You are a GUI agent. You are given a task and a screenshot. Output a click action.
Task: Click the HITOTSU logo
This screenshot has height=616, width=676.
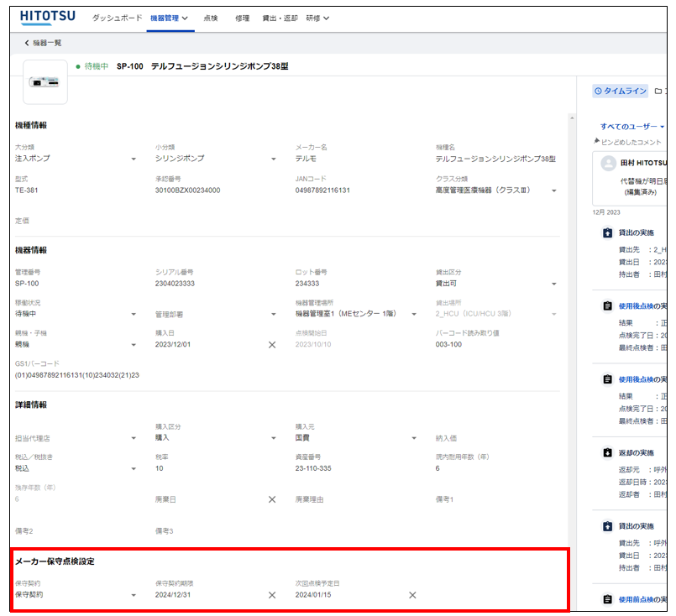click(47, 18)
